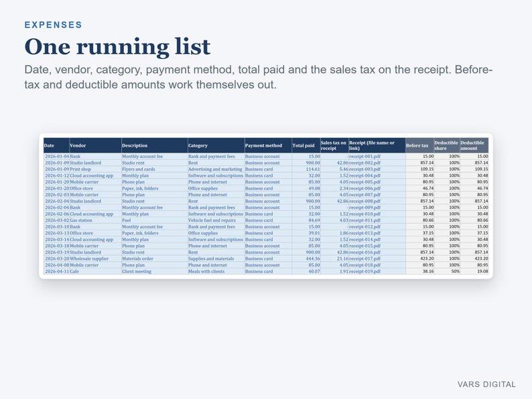The image size is (532, 399).
Task: Click the "receipt-001.pdf" cell
Action: point(377,156)
